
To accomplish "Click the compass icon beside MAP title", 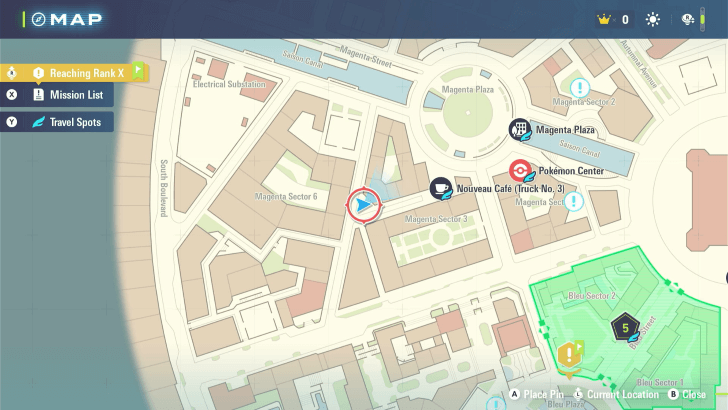I will coord(38,19).
